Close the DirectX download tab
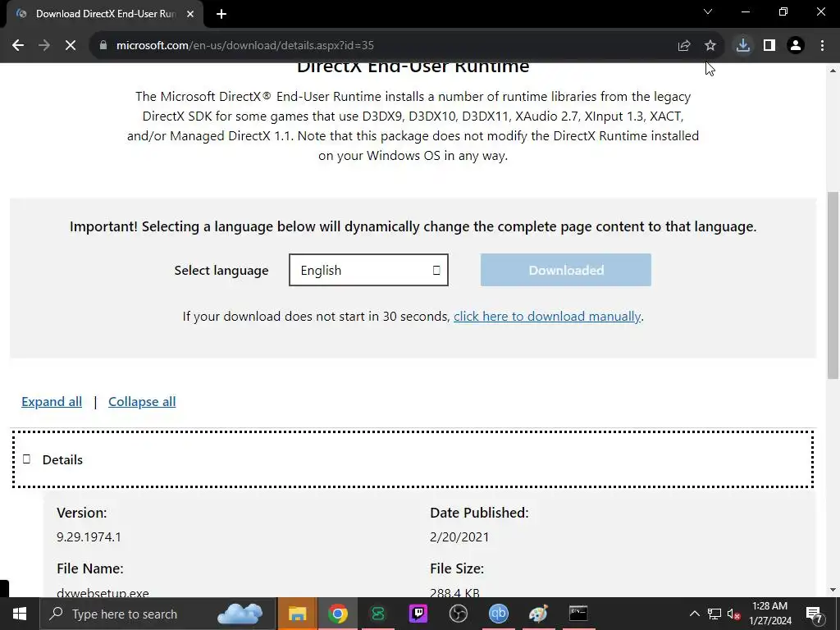Image resolution: width=840 pixels, height=630 pixels. (190, 14)
